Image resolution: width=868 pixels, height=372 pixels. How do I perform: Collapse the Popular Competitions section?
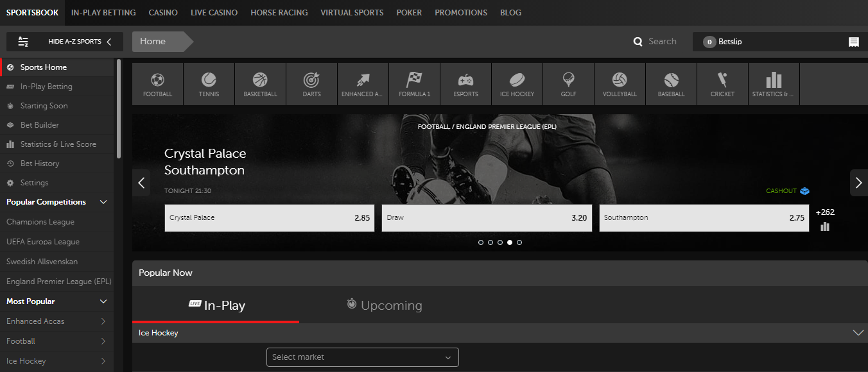(x=103, y=202)
